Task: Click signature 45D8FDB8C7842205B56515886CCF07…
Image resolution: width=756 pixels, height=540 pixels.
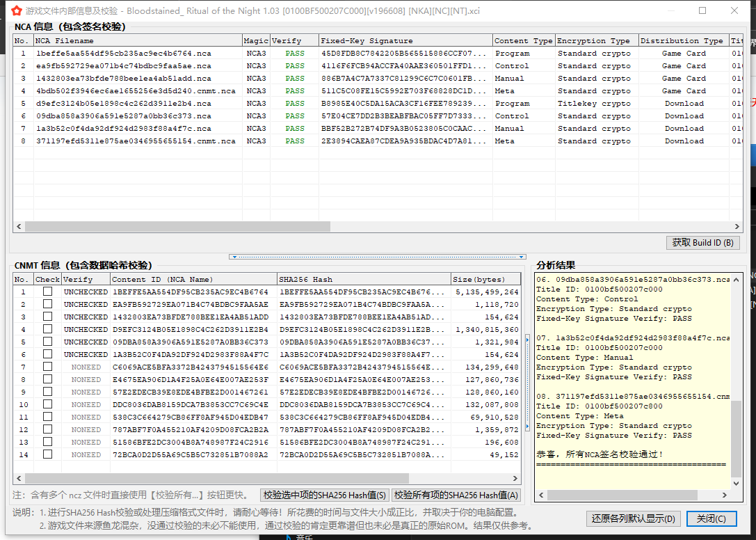Action: 403,53
